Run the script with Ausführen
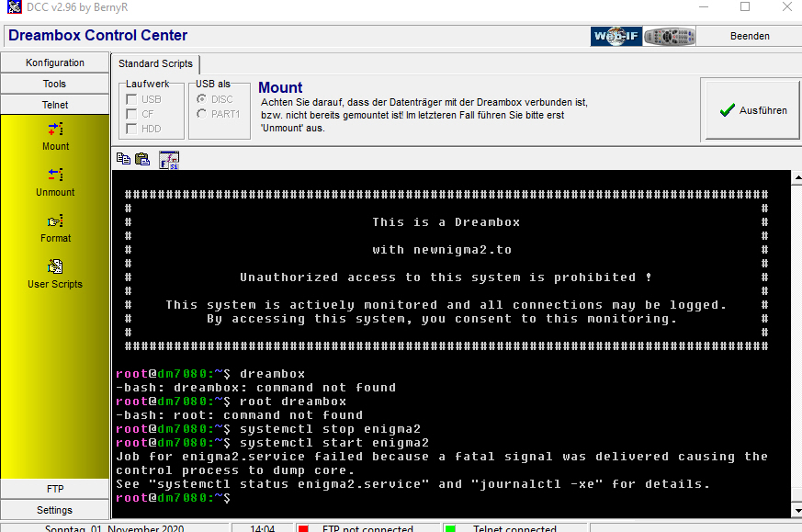This screenshot has width=802, height=532. (751, 109)
